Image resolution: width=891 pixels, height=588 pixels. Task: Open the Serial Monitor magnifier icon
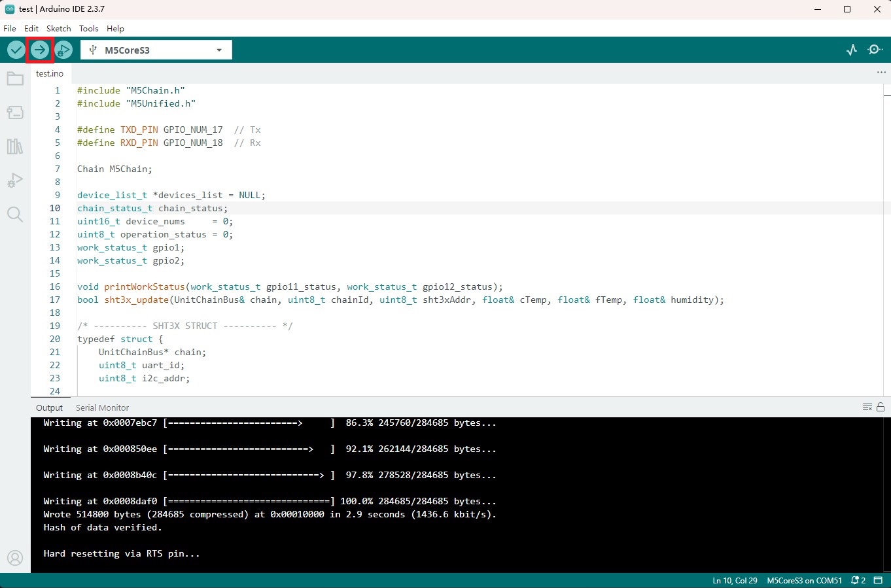tap(875, 50)
